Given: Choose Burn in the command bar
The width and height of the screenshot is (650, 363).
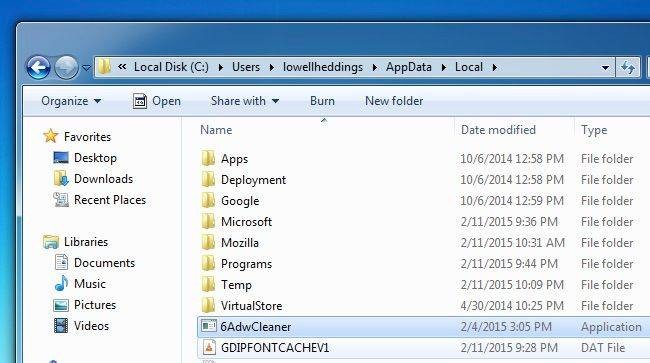Looking at the screenshot, I should point(322,101).
